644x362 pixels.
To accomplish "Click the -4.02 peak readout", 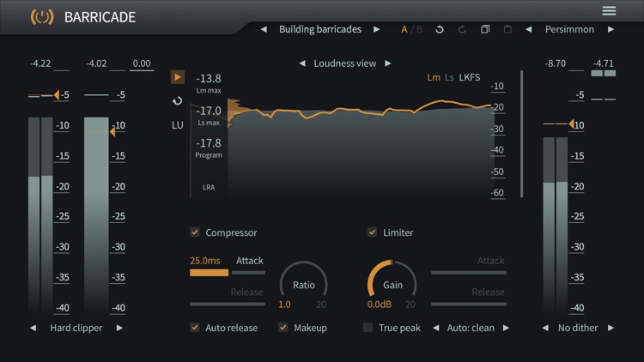I will pyautogui.click(x=96, y=63).
